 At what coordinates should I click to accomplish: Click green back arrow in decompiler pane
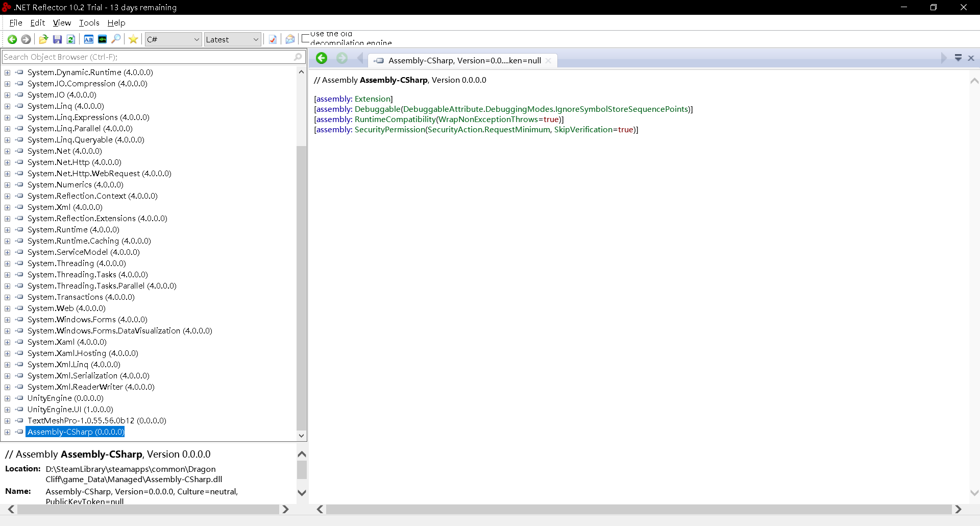322,58
